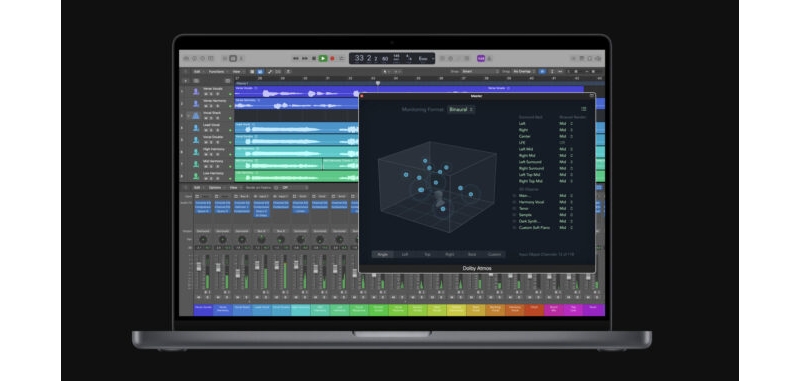Adjust pan knob on Lead Vocal channel
Viewport: 800px width, 381px height.
tap(262, 239)
